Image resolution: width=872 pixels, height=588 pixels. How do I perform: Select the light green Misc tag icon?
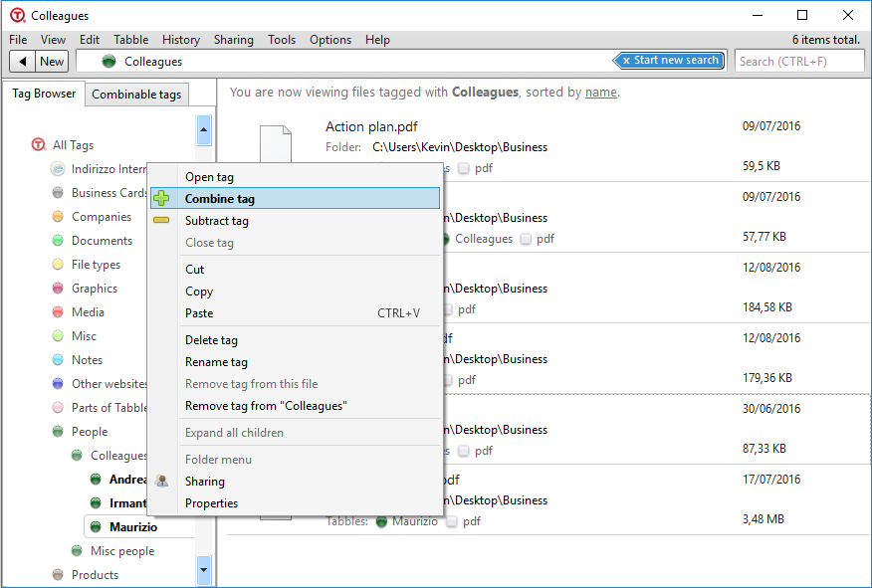pyautogui.click(x=58, y=336)
